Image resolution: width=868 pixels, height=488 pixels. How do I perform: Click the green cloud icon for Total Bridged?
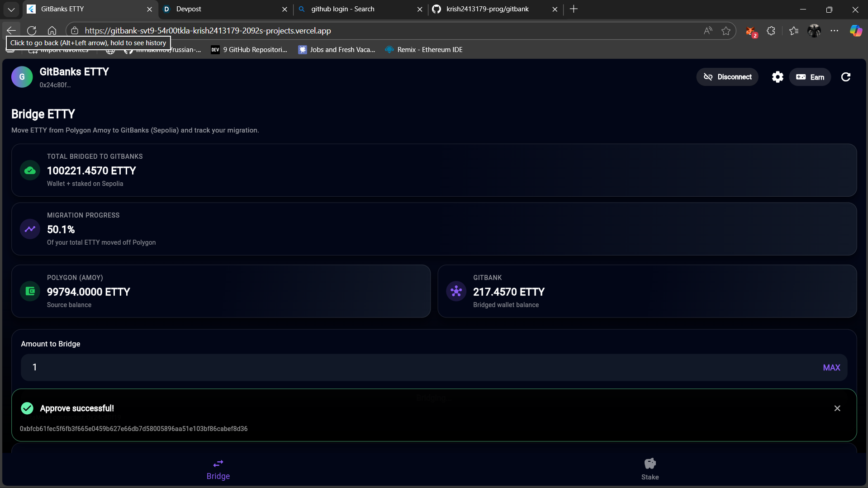coord(30,171)
